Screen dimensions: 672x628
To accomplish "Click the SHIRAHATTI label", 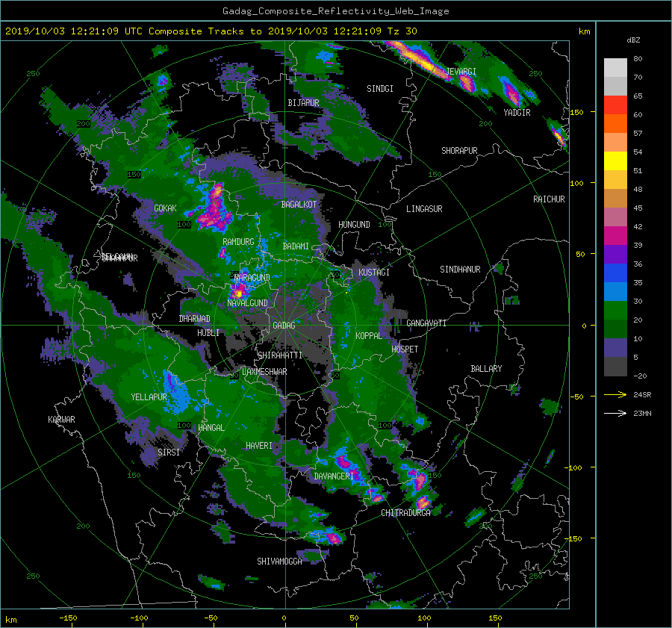I will coord(280,355).
